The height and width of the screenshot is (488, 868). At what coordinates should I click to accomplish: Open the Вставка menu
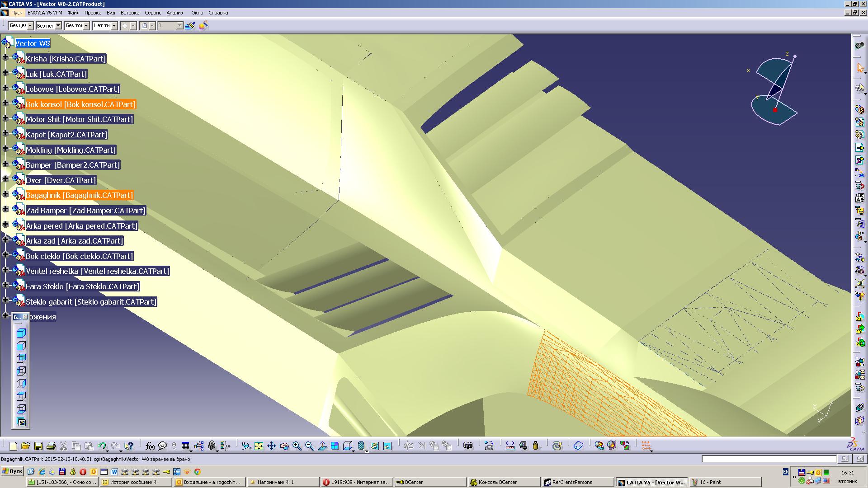(x=130, y=13)
